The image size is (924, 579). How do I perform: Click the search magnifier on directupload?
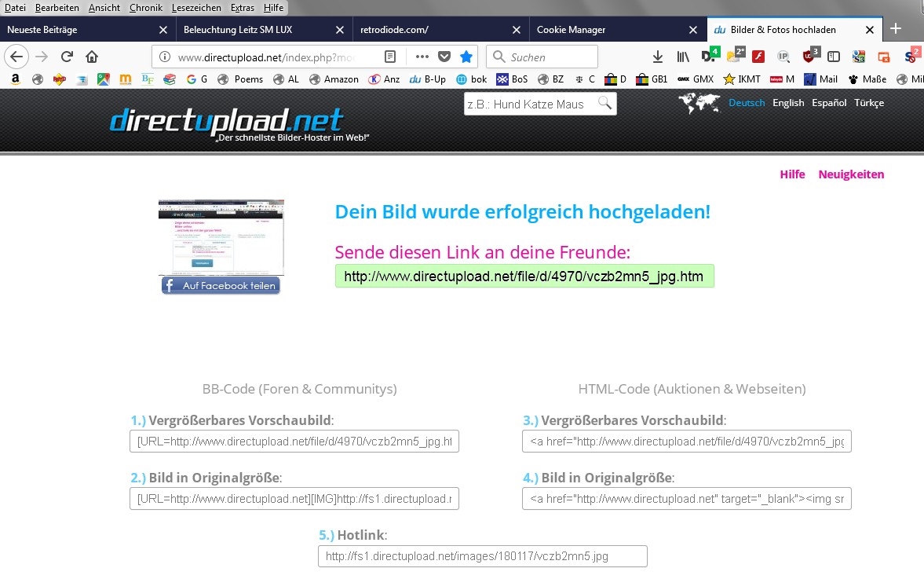604,103
